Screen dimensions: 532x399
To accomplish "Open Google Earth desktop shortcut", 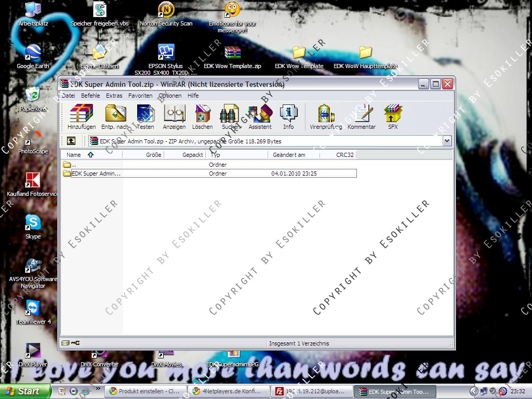I will [33, 57].
